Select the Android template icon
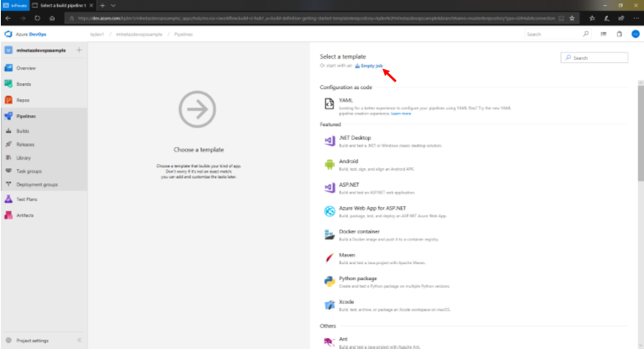The height and width of the screenshot is (349, 644). pyautogui.click(x=330, y=164)
